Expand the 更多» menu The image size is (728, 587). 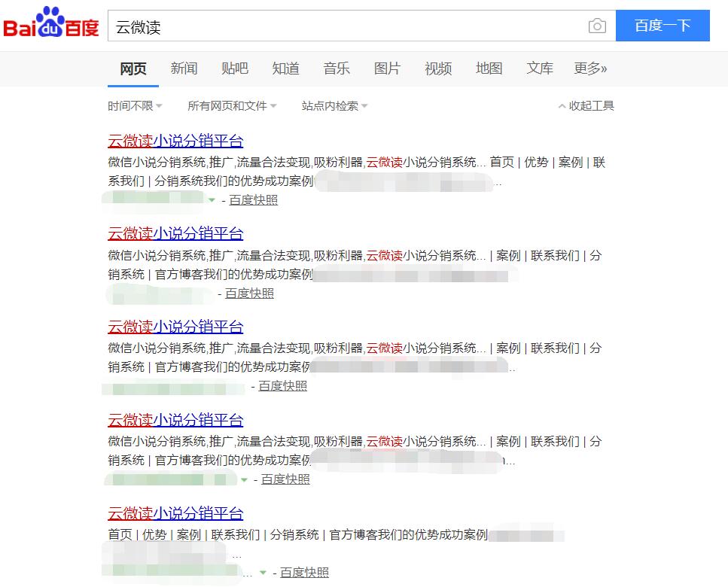tap(590, 68)
